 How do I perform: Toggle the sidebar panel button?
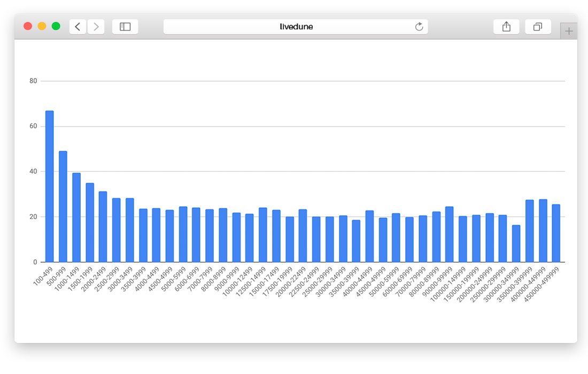pos(125,27)
